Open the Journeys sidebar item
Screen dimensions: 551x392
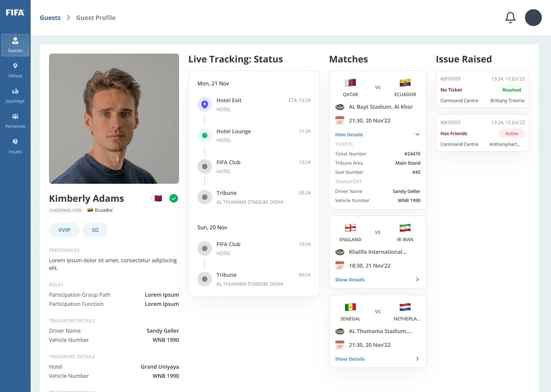point(15,96)
